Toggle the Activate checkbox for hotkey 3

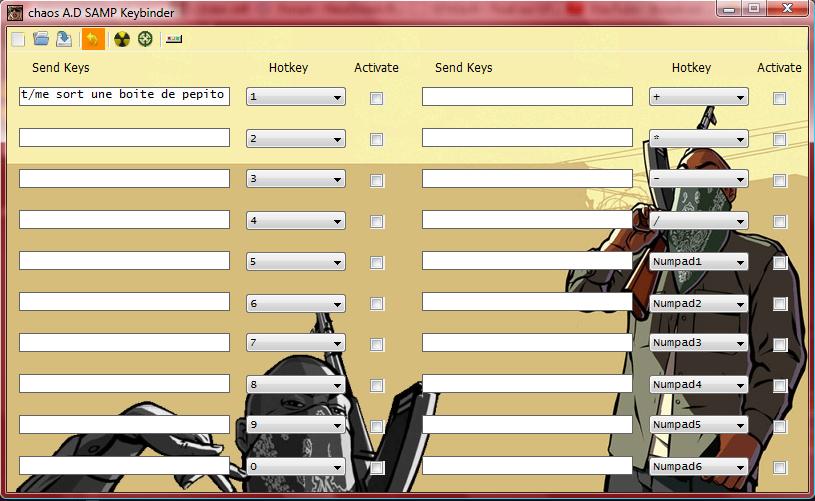[376, 180]
